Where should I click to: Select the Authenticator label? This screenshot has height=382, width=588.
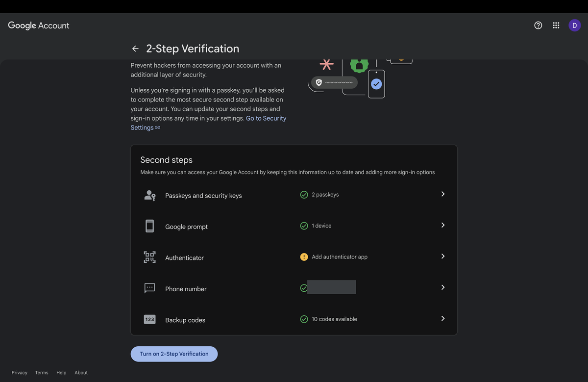coord(184,258)
